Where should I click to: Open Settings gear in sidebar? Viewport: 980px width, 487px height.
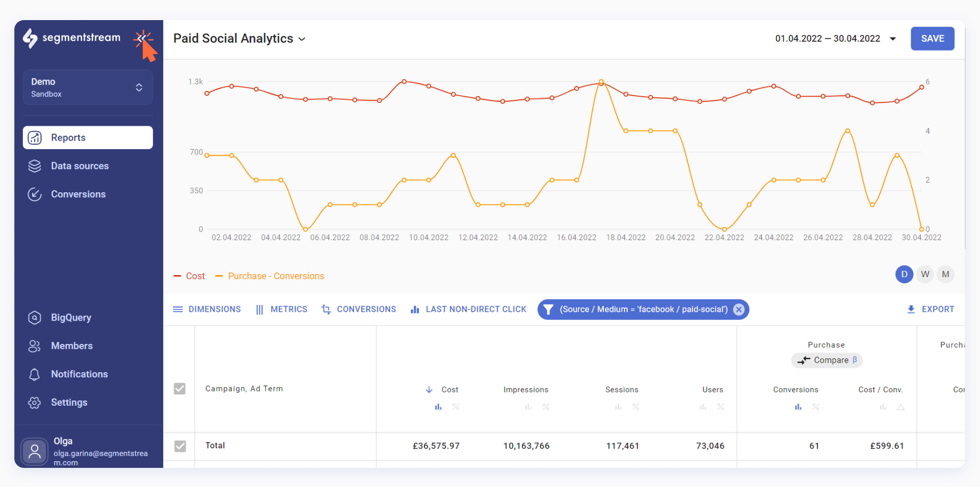(34, 402)
